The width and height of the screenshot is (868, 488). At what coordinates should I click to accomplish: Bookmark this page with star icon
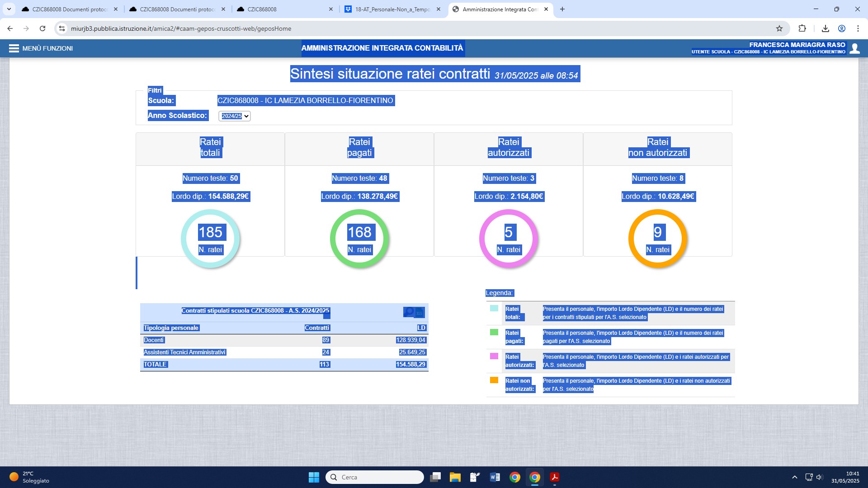[779, 28]
